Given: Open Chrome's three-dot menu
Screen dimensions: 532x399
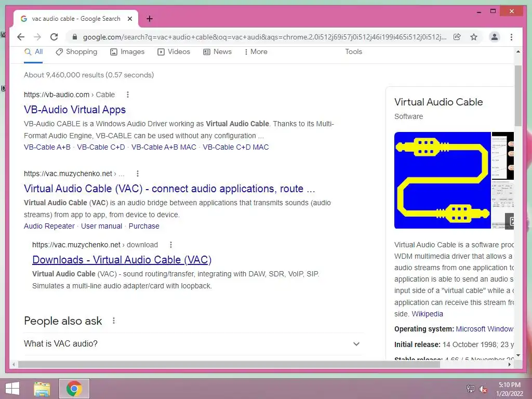Looking at the screenshot, I should pyautogui.click(x=511, y=37).
